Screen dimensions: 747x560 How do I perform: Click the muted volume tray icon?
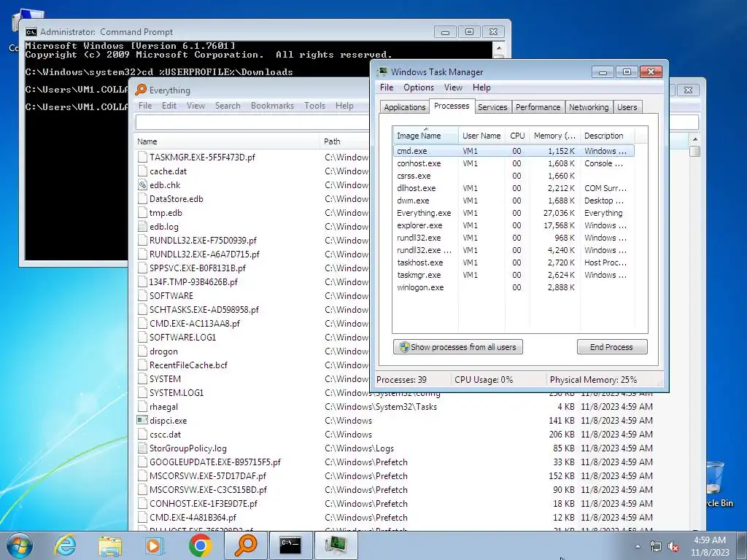673,547
